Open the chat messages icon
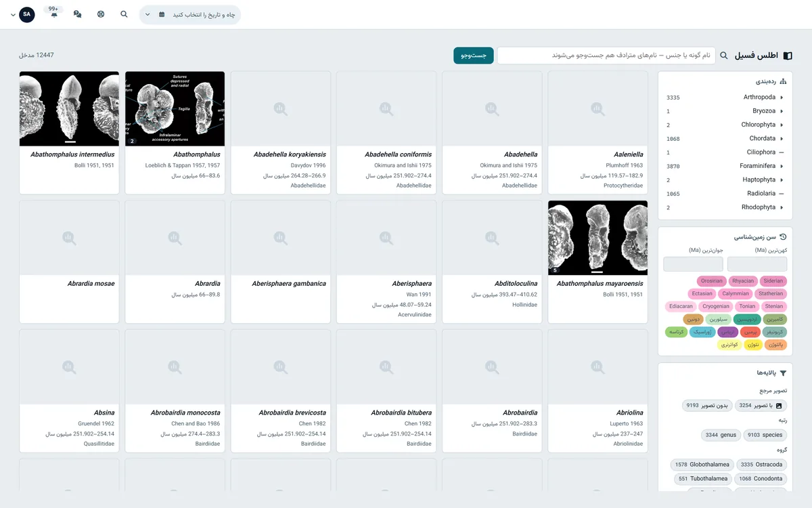Screen dimensions: 812x508 tap(77, 14)
